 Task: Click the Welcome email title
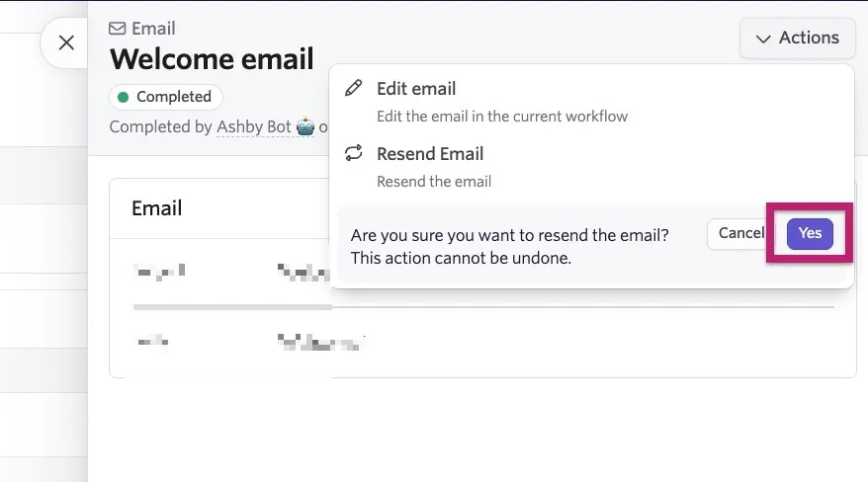[x=212, y=58]
